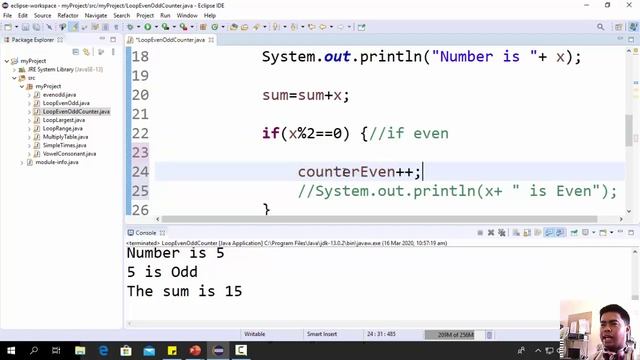Open LoopLargest.java in Package Explorer

click(64, 120)
